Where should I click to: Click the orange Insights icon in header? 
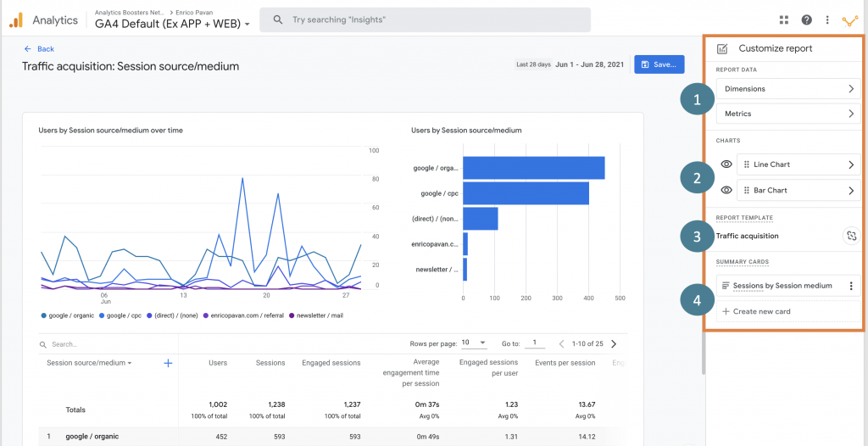pos(849,20)
